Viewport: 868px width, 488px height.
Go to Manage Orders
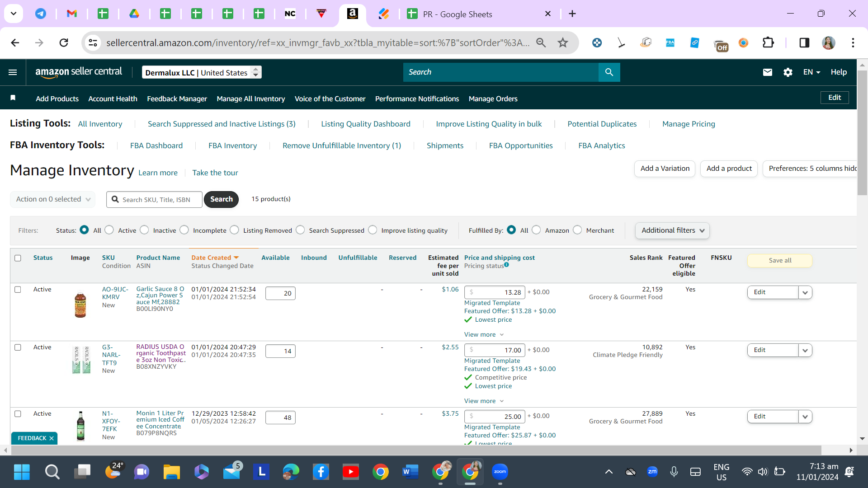(x=493, y=99)
